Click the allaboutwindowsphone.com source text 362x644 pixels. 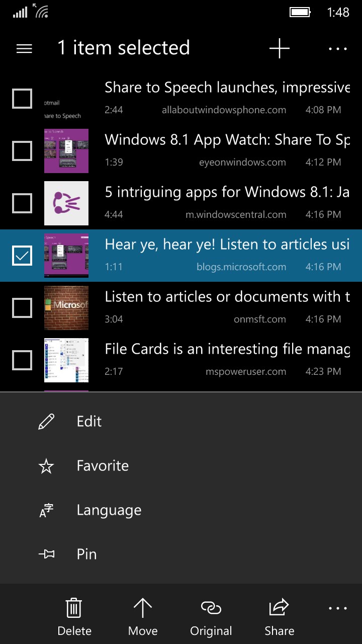click(x=224, y=110)
